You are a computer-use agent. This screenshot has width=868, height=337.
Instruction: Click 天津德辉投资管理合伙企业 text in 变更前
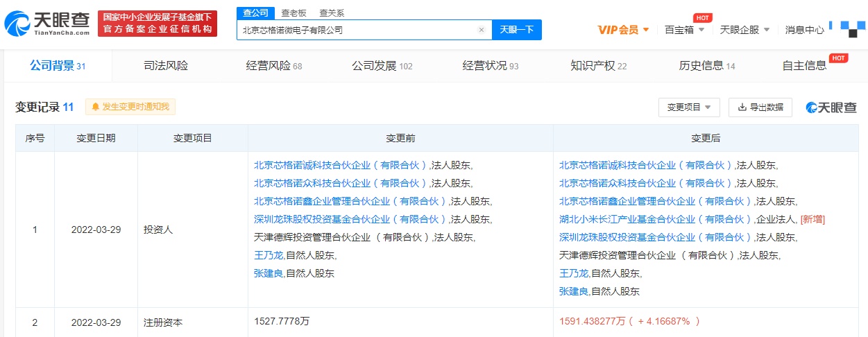pyautogui.click(x=342, y=237)
